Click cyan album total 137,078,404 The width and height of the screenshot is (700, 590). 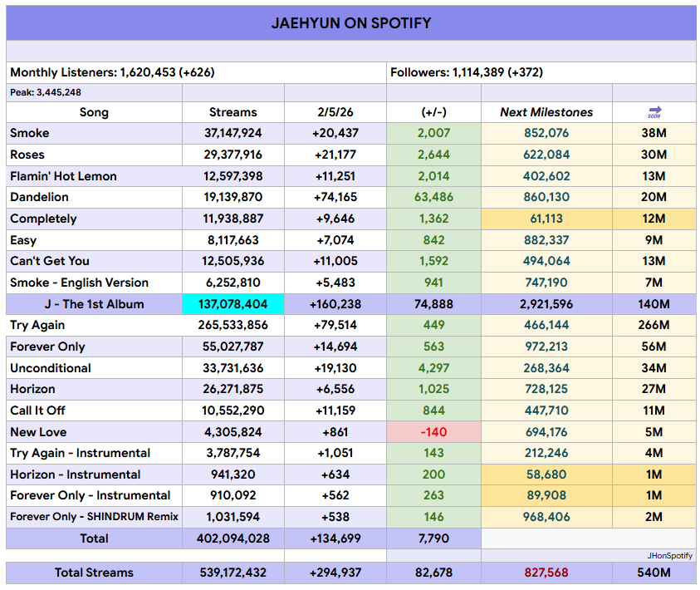233,304
